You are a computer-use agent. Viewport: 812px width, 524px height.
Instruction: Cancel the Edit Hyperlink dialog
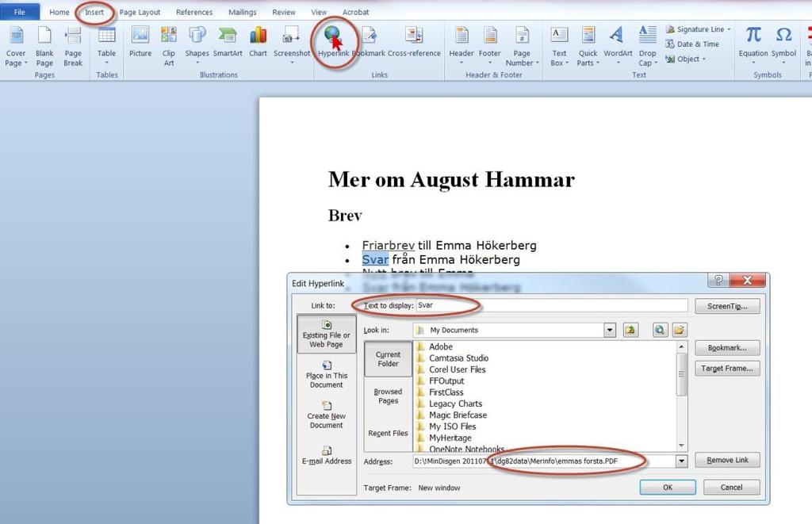(x=731, y=488)
